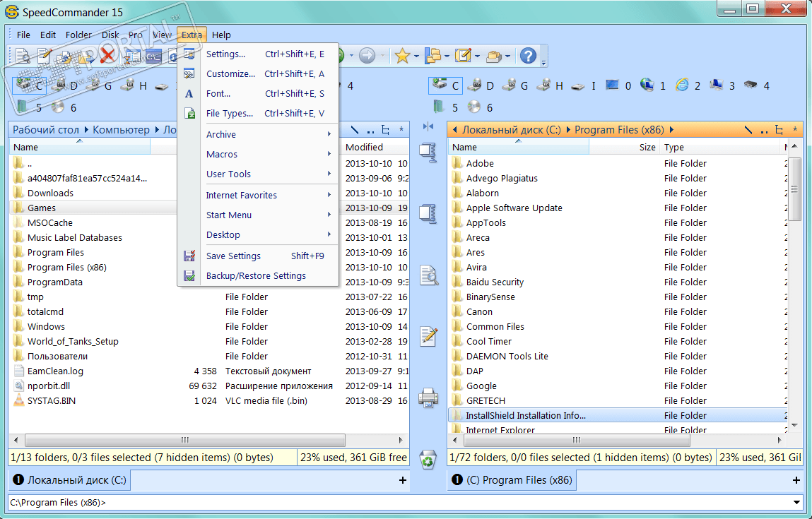
Task: Select drive G in the right pane
Action: pos(515,85)
